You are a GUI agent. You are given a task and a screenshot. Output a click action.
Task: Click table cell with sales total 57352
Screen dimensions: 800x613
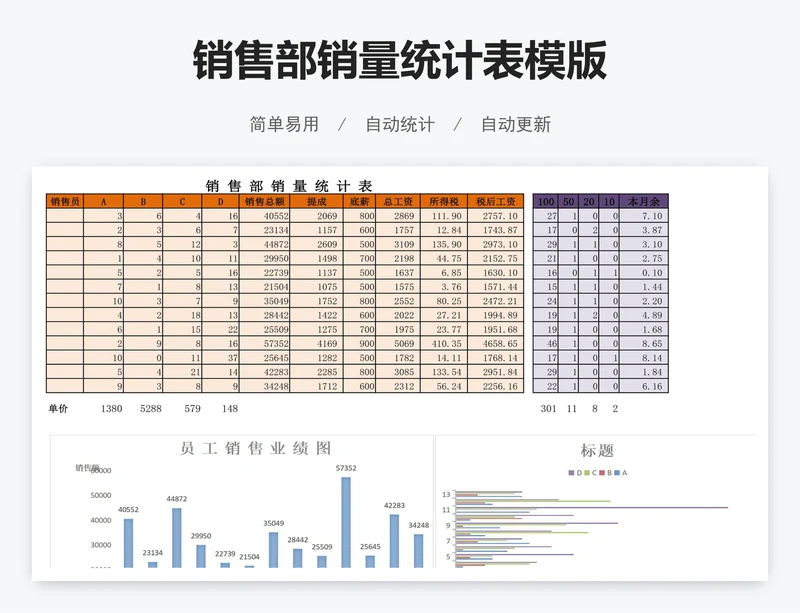[264, 344]
